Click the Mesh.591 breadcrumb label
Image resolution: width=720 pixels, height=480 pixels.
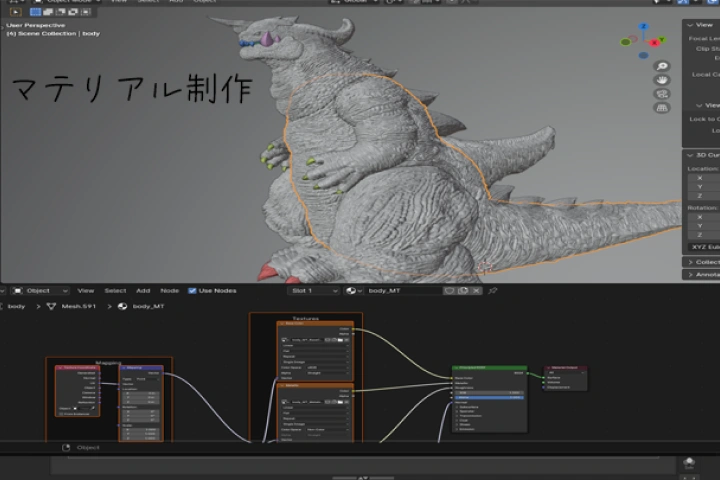(79, 306)
